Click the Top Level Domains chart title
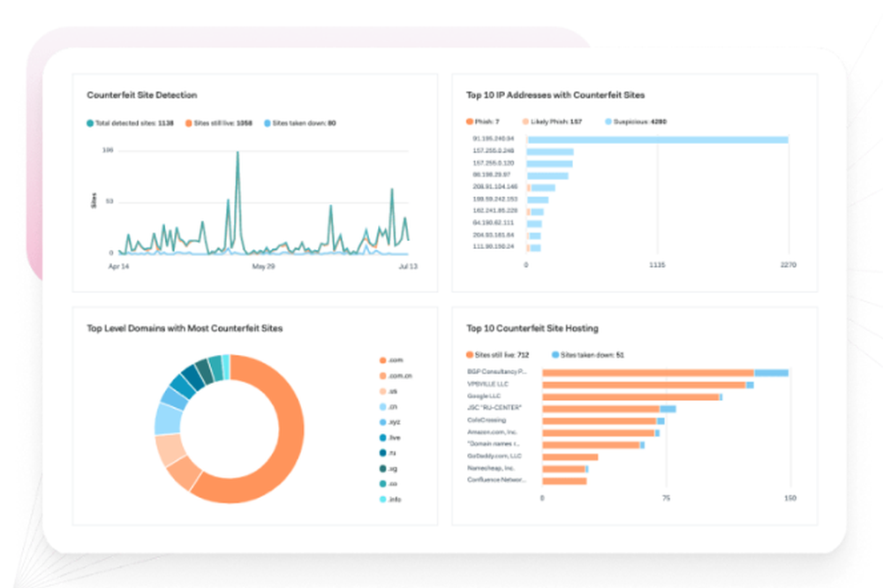The height and width of the screenshot is (588, 883). click(185, 328)
